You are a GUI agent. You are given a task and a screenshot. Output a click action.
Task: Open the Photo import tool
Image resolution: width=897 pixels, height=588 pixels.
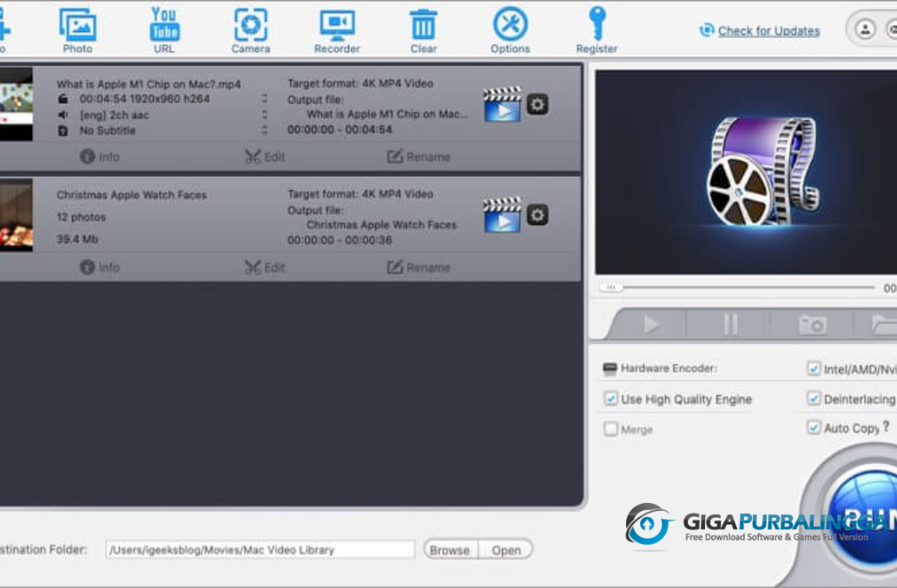78,30
